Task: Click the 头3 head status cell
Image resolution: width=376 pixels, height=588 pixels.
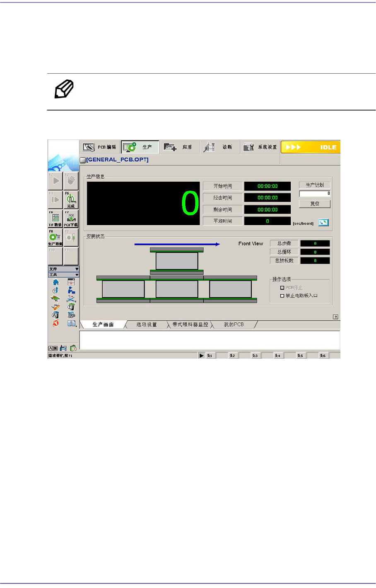Action: pyautogui.click(x=255, y=355)
